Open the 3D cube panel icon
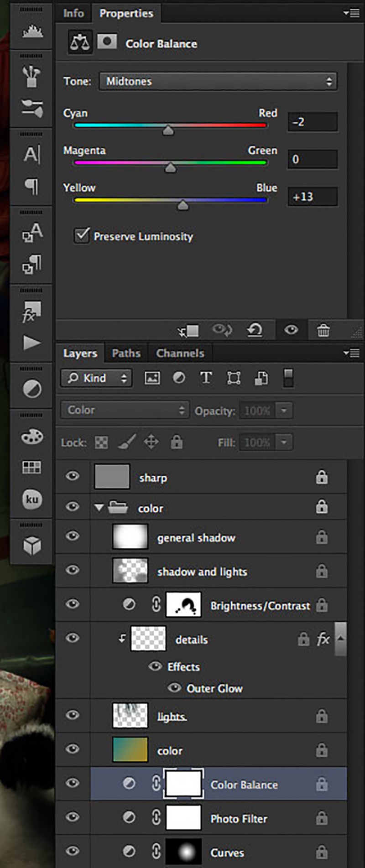This screenshot has height=868, width=365. pos(31,545)
